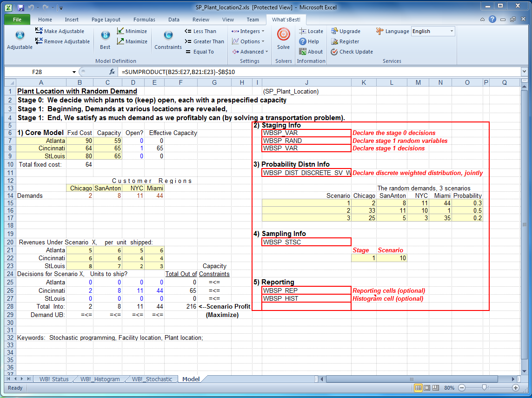Screen dimensions: 532x398
Task: Select Normal view in status bar
Action: point(418,388)
